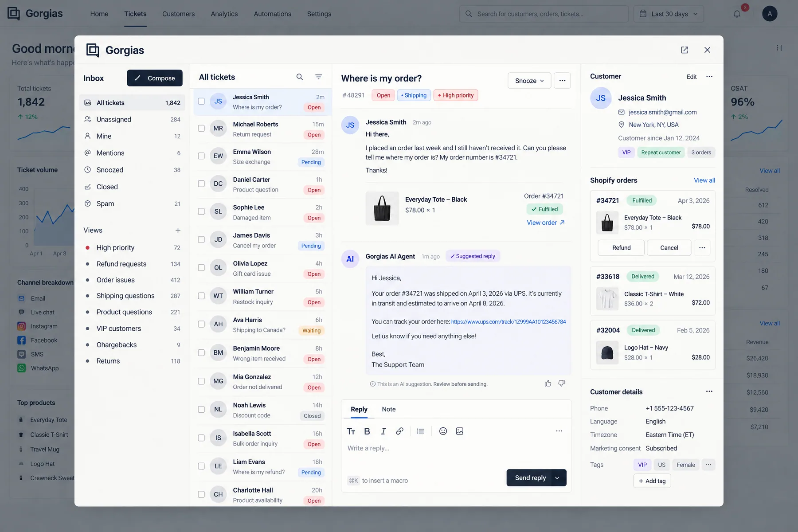This screenshot has width=798, height=532.
Task: Refund order #34721
Action: coord(621,248)
